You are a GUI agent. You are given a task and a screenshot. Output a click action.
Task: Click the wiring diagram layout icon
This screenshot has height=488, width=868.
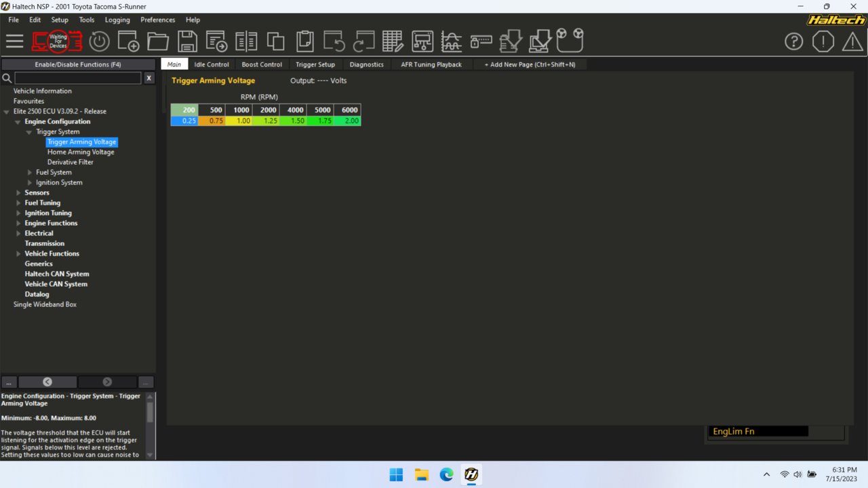[x=422, y=41]
